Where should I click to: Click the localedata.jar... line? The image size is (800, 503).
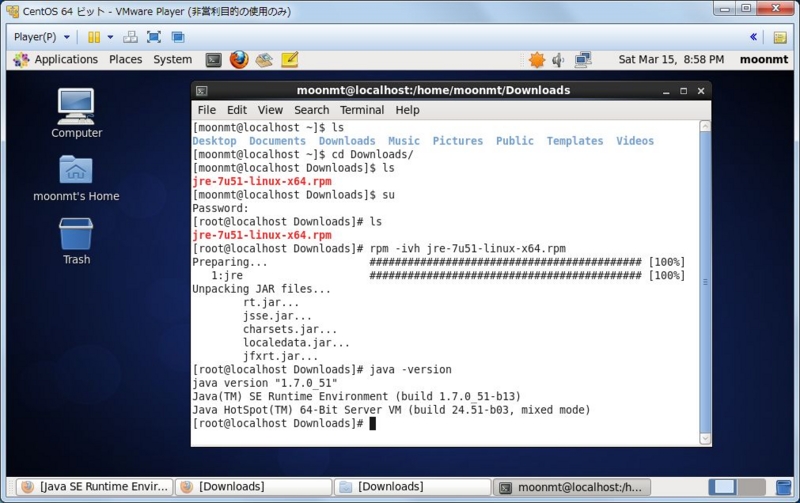(x=296, y=343)
